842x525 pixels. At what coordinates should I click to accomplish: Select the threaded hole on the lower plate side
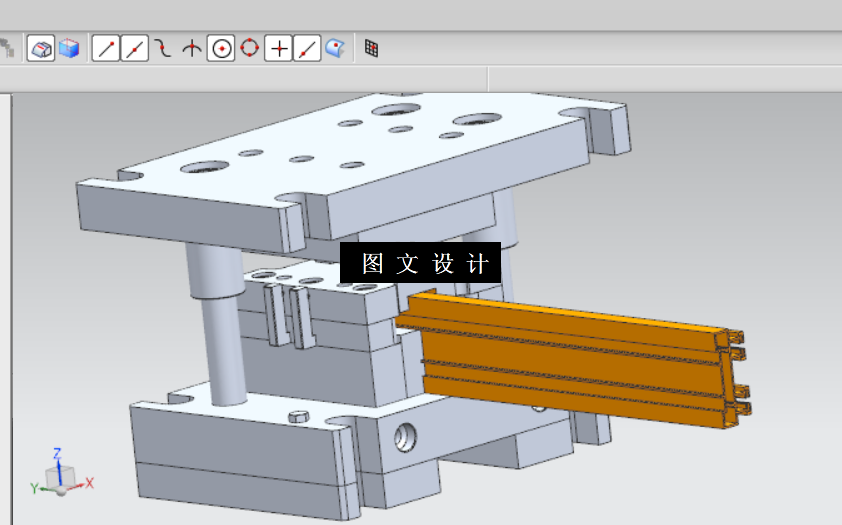[x=405, y=437]
